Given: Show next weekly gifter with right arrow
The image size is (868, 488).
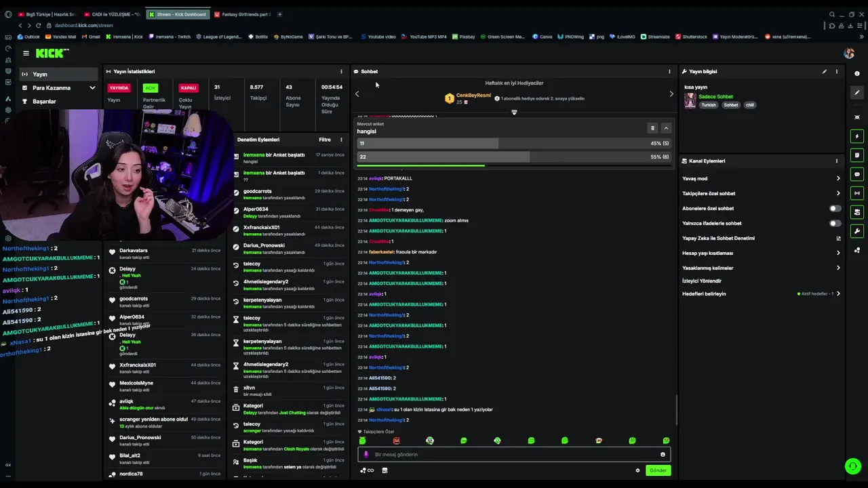Looking at the screenshot, I should tap(671, 94).
